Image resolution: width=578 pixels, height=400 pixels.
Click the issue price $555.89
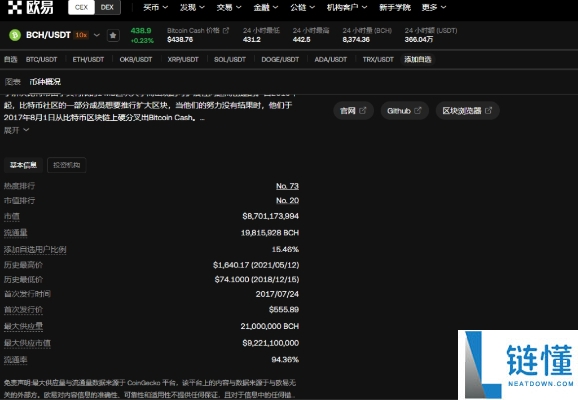[x=283, y=309]
